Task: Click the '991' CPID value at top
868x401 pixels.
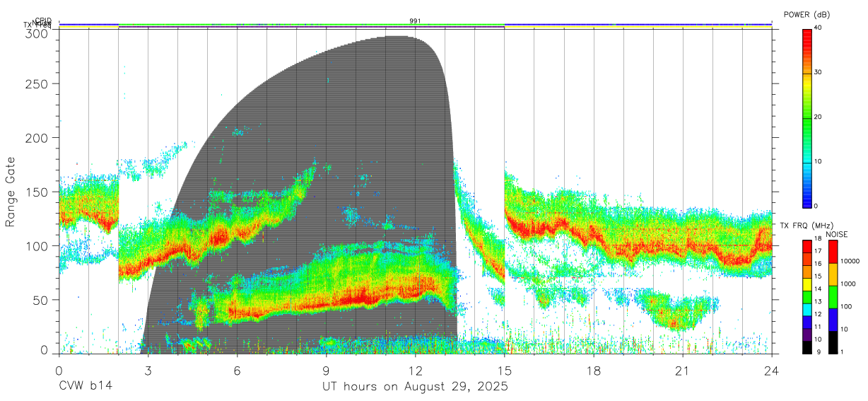Action: [x=415, y=21]
